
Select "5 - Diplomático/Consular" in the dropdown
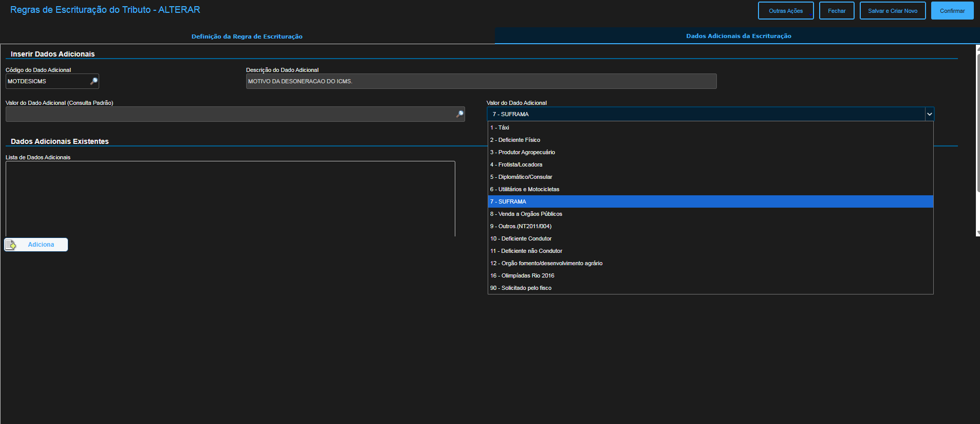coord(521,177)
